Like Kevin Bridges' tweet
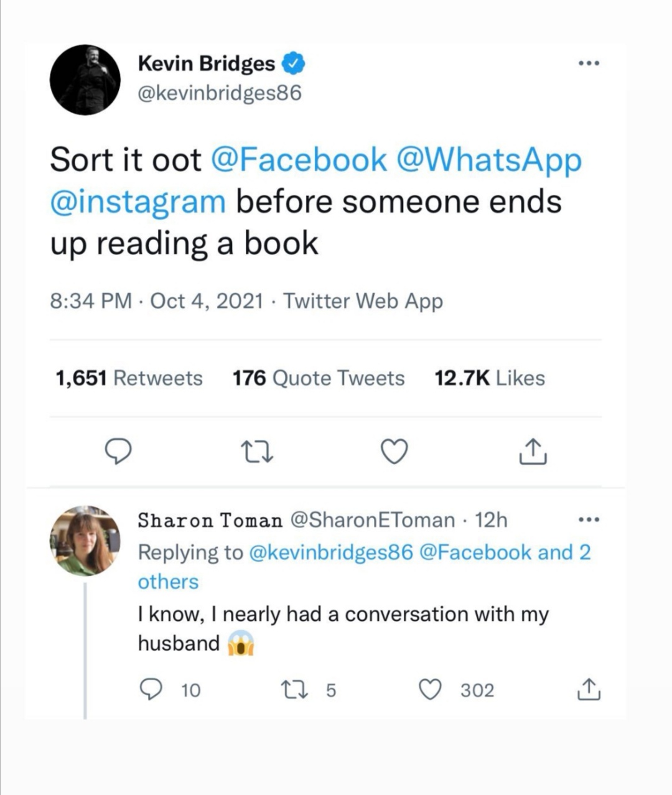The width and height of the screenshot is (672, 795). pos(394,452)
